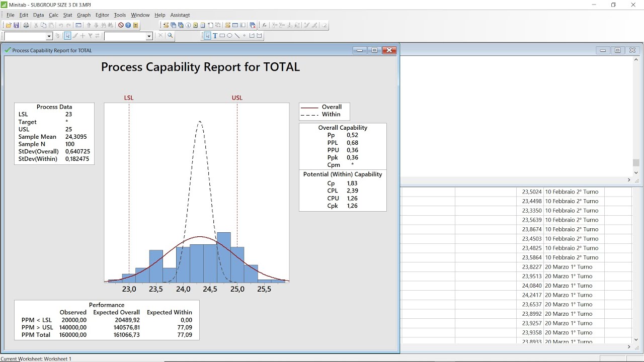
Task: Click the worksheet scroll-down arrow at bottom right
Action: click(636, 340)
